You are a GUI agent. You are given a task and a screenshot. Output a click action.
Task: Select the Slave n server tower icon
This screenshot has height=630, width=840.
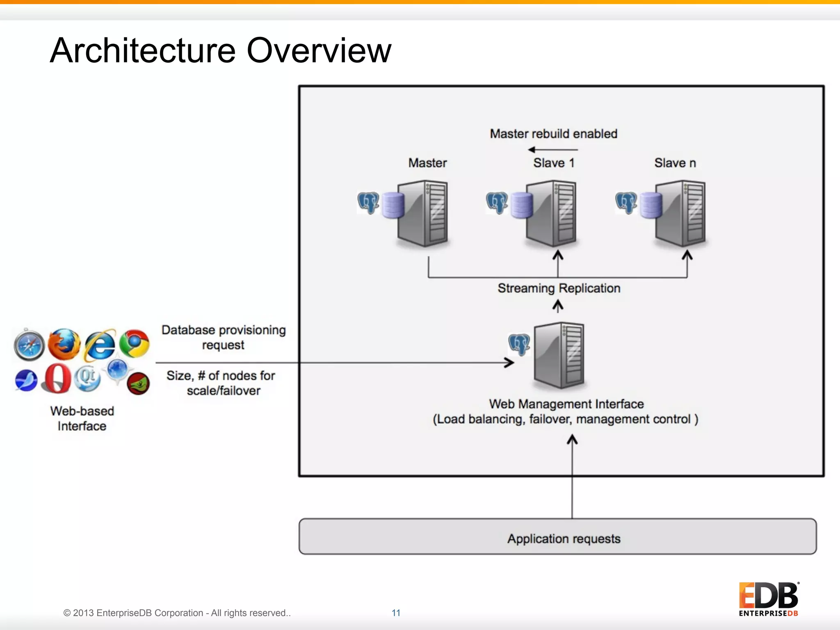(x=681, y=213)
